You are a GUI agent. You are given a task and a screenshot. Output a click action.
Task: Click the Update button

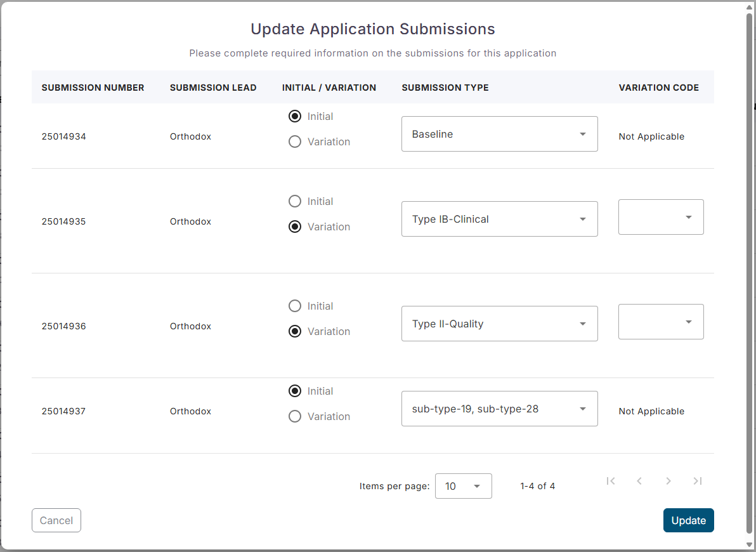[x=688, y=520]
